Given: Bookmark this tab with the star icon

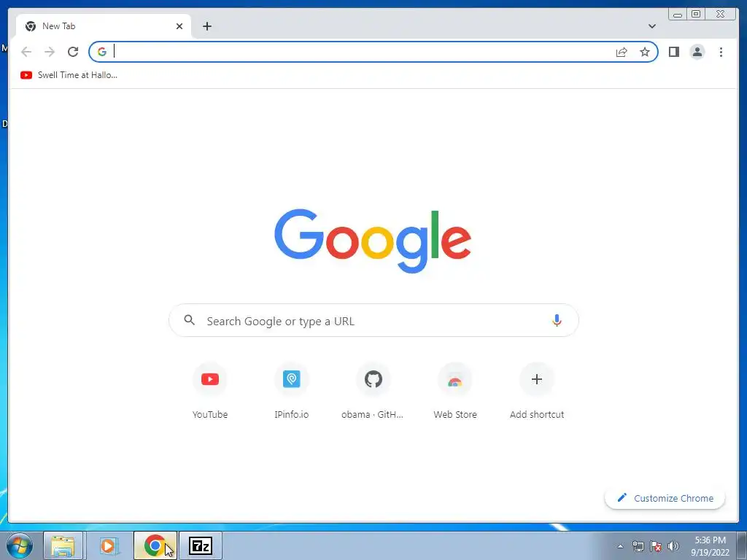Looking at the screenshot, I should 645,52.
